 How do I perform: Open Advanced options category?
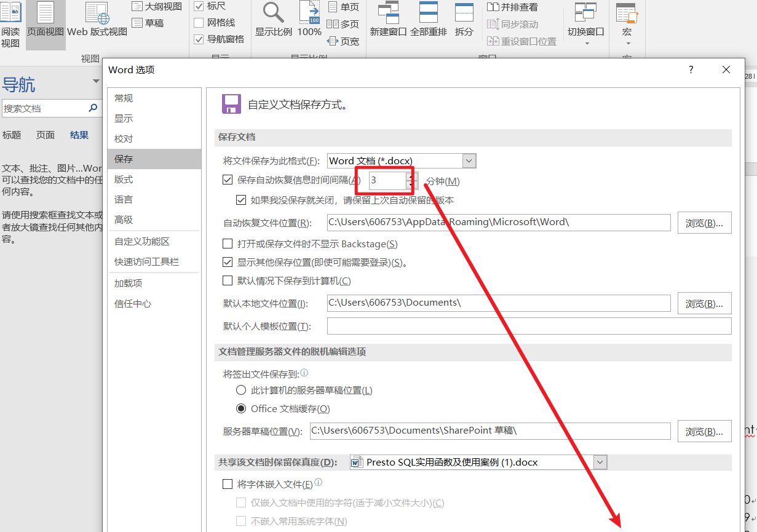(x=154, y=220)
